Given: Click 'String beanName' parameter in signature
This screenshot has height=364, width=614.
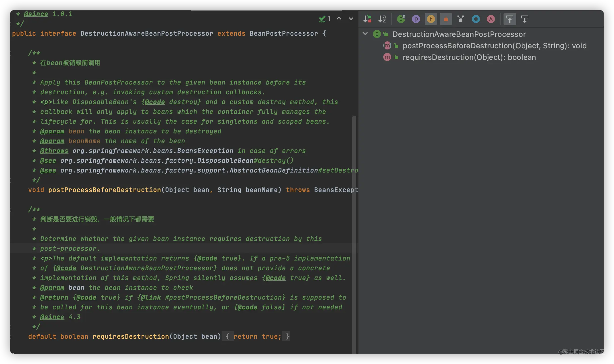Looking at the screenshot, I should point(247,190).
